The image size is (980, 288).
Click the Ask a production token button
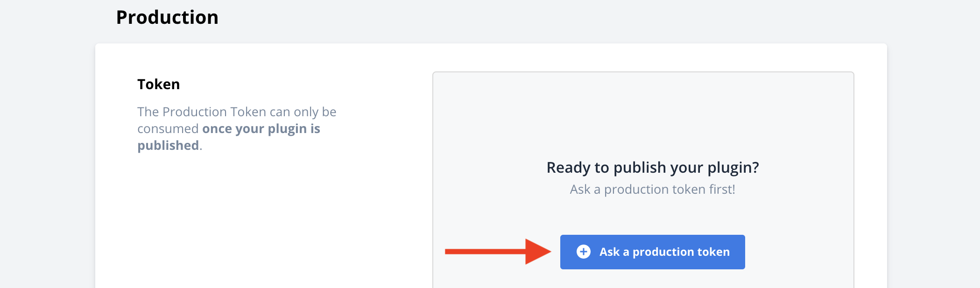[x=652, y=252]
